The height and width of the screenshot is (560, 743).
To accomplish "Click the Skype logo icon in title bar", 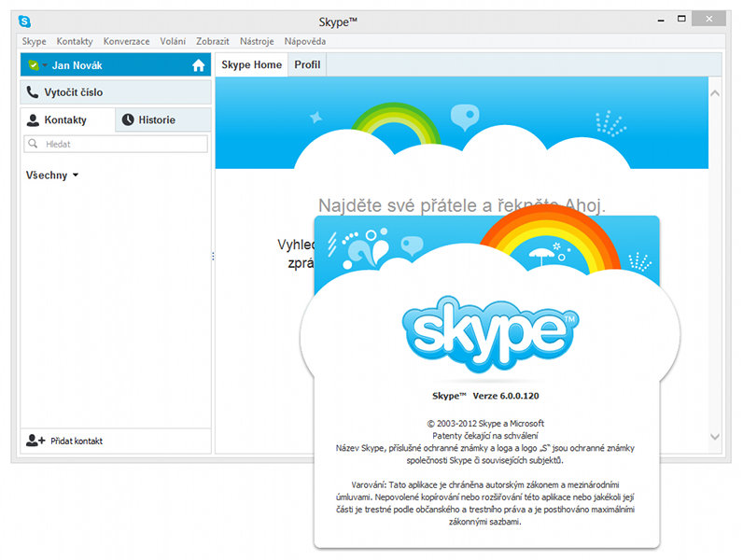I will (x=24, y=21).
